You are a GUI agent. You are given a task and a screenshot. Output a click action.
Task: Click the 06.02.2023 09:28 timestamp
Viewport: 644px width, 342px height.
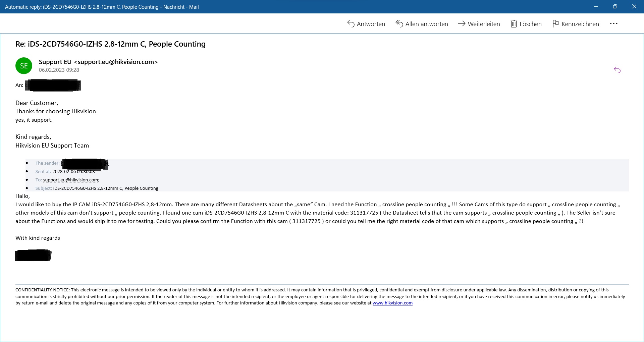pyautogui.click(x=59, y=70)
